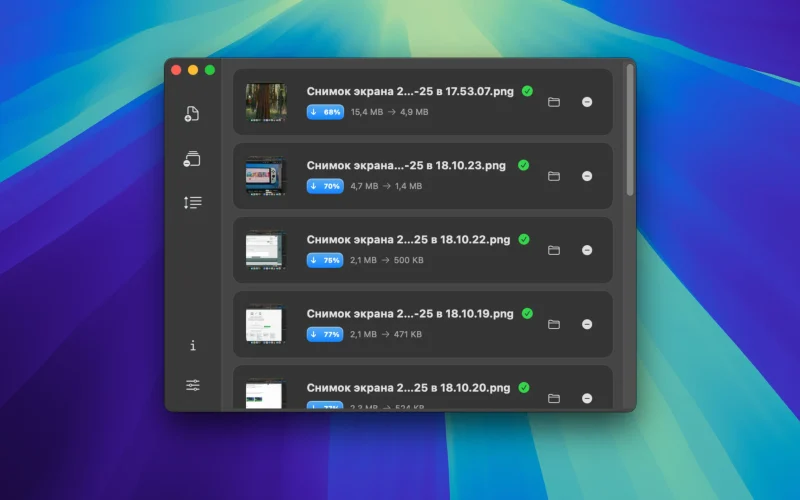Click the 70% compression badge
Screen dimensions: 800x500
(325, 186)
